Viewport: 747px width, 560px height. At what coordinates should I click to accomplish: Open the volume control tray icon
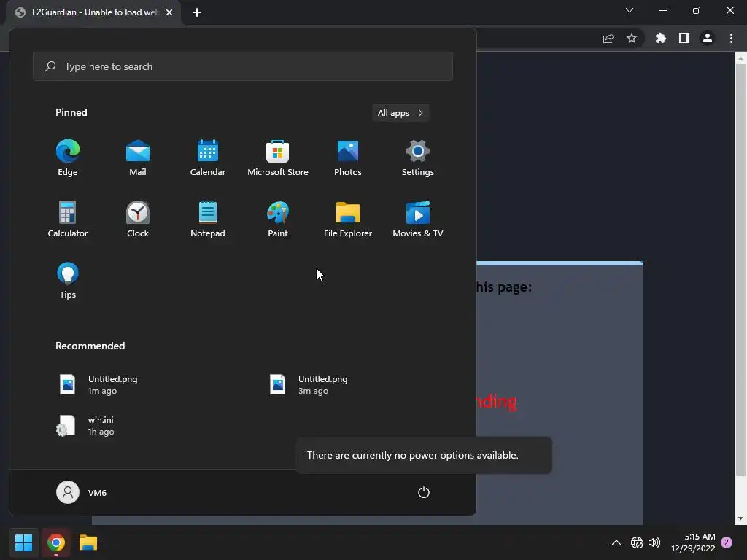(654, 542)
